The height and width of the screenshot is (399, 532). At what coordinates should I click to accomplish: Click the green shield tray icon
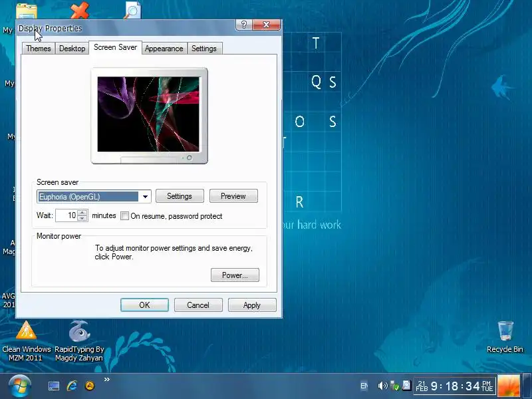click(394, 386)
